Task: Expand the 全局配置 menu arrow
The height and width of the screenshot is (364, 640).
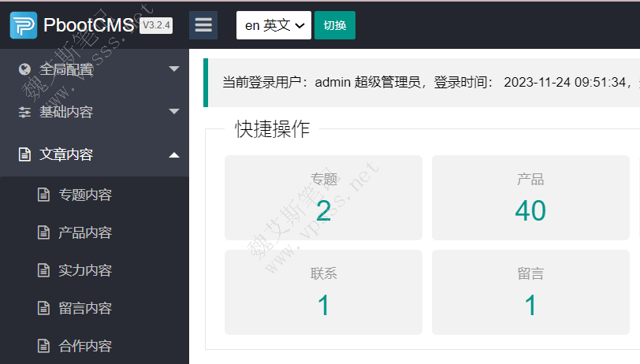Action: (174, 69)
